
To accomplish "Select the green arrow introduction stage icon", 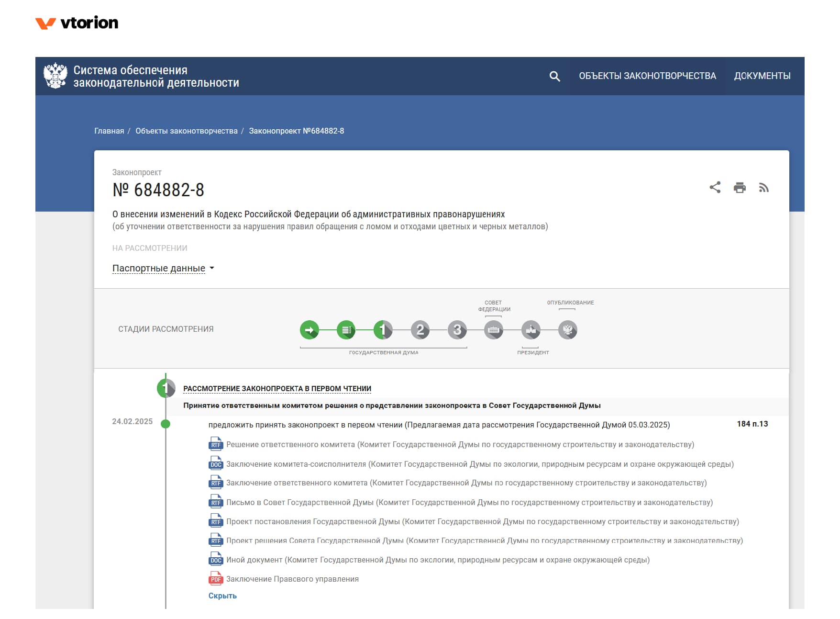I will (309, 330).
